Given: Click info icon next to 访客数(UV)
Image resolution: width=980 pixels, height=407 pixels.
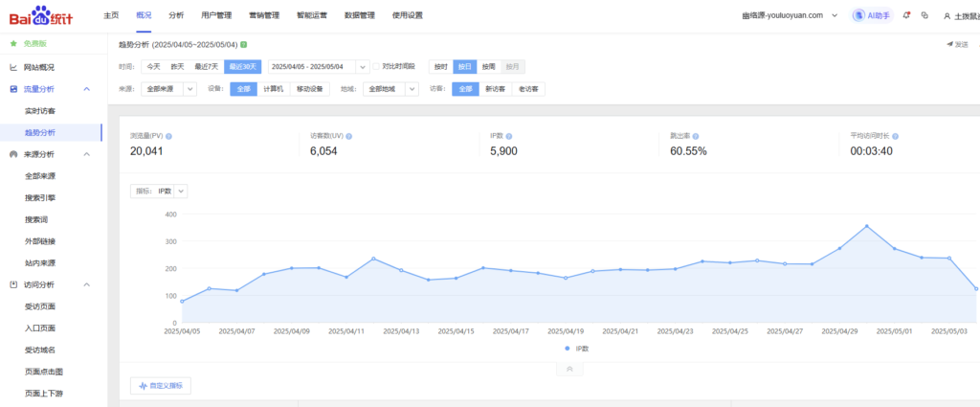Looking at the screenshot, I should [348, 136].
